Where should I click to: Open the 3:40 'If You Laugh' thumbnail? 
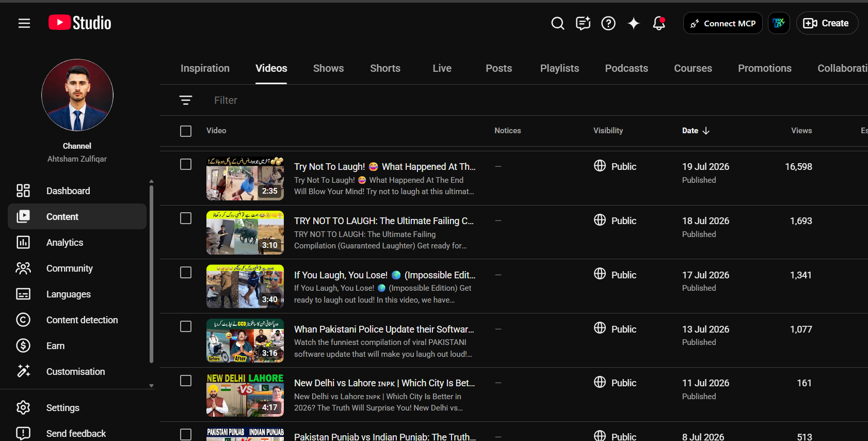[x=245, y=287]
